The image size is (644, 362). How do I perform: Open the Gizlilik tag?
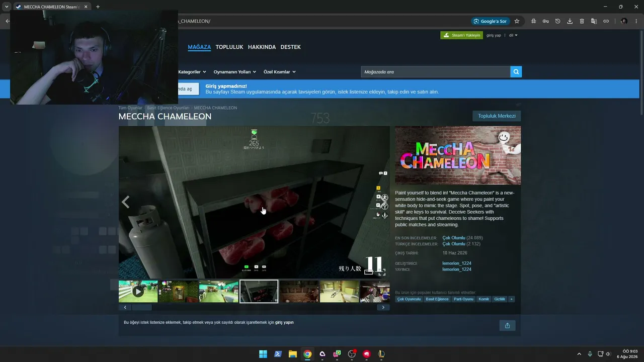pos(500,299)
